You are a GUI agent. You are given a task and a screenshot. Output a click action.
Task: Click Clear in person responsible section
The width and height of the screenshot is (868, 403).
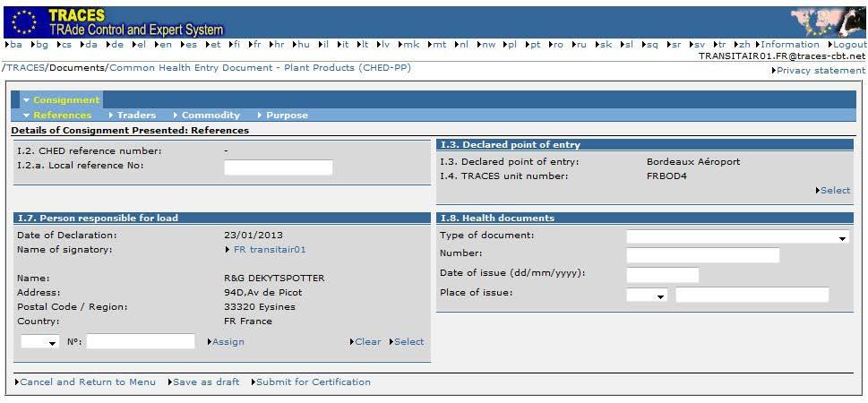click(x=365, y=342)
